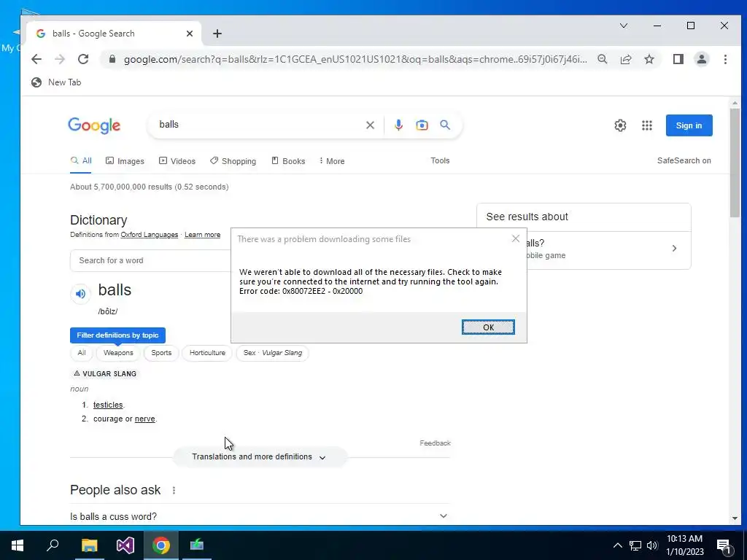747x560 pixels.
Task: Open Google quick settings gear
Action: tap(620, 125)
